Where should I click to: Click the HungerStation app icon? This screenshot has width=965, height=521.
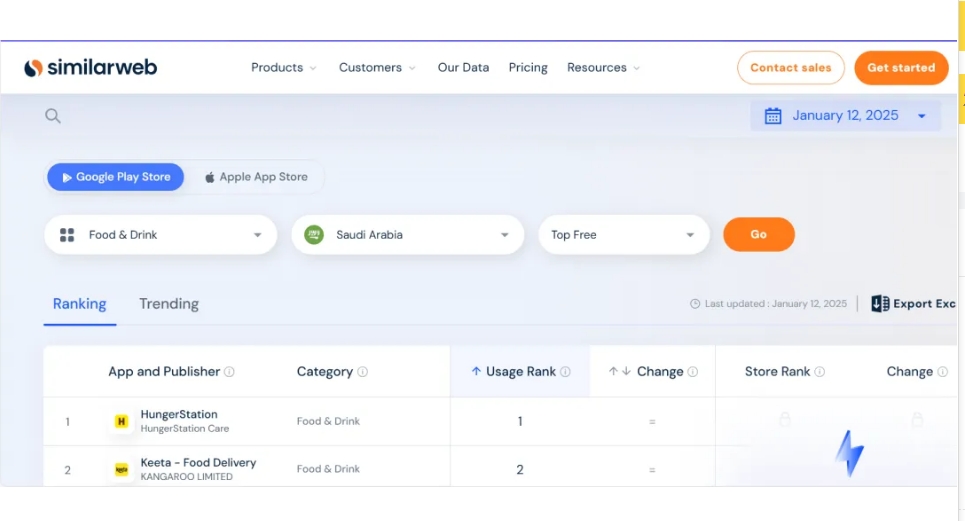(x=121, y=421)
